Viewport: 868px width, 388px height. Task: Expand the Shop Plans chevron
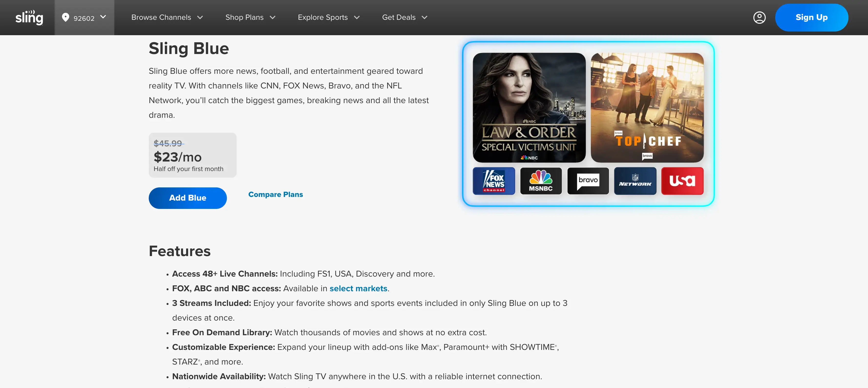click(273, 18)
